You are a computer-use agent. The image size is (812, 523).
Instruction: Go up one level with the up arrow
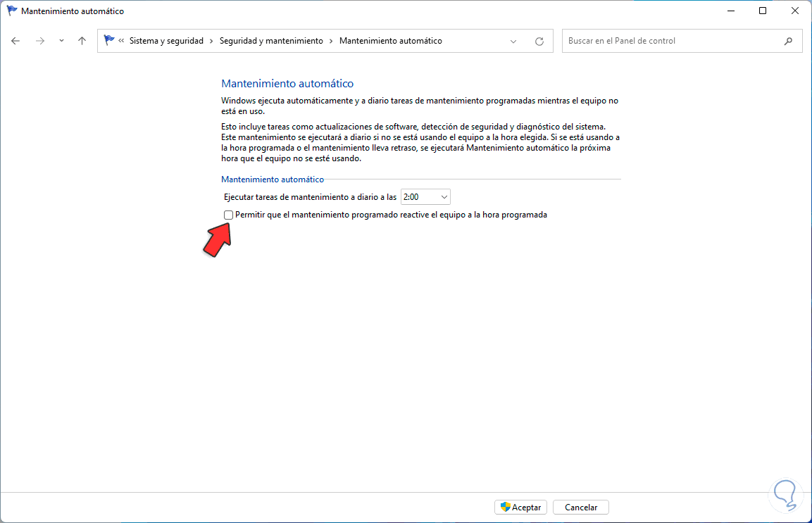coord(82,41)
